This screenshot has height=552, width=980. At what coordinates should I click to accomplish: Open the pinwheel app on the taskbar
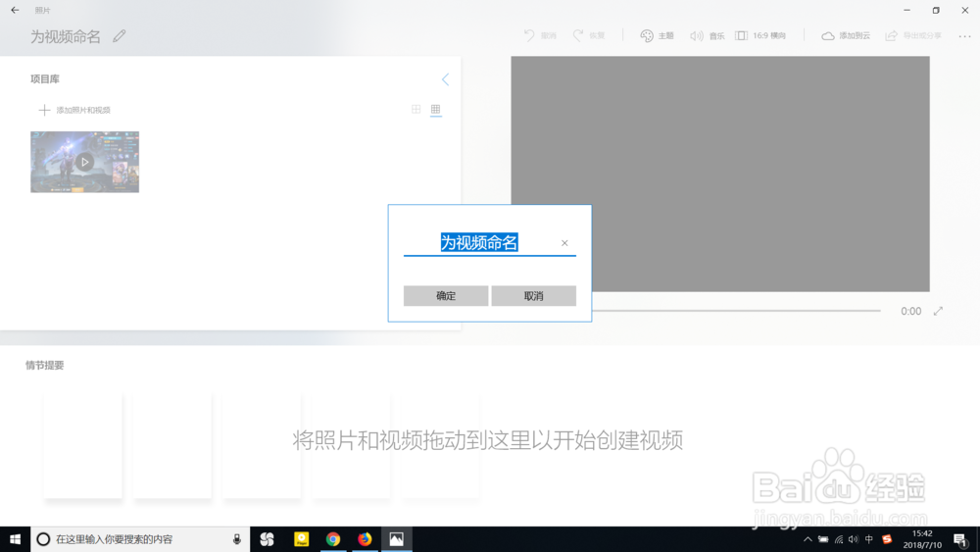coord(267,539)
